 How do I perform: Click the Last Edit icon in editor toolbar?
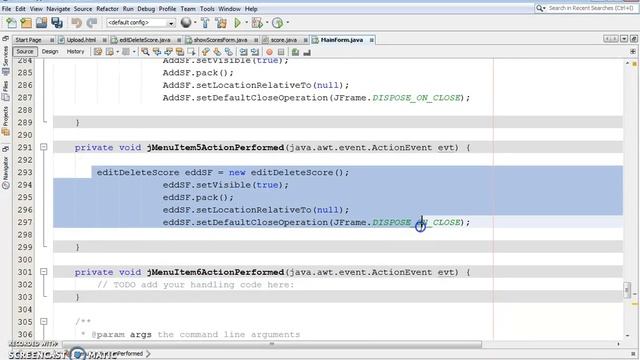coord(98,52)
